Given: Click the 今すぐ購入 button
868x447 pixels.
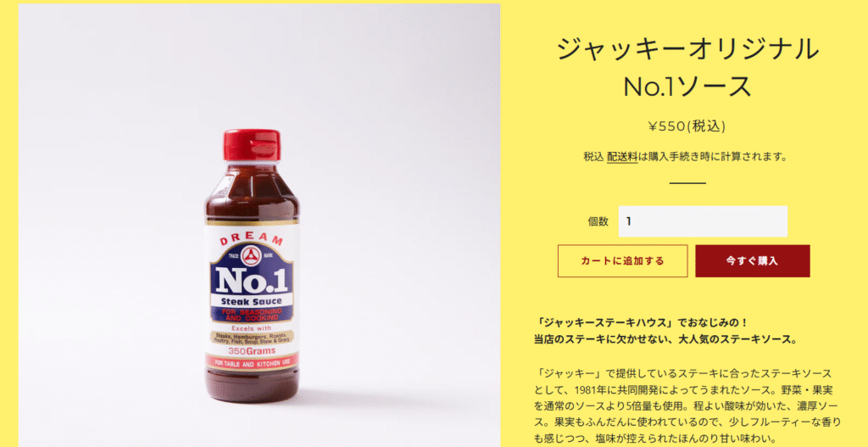Looking at the screenshot, I should pyautogui.click(x=753, y=261).
